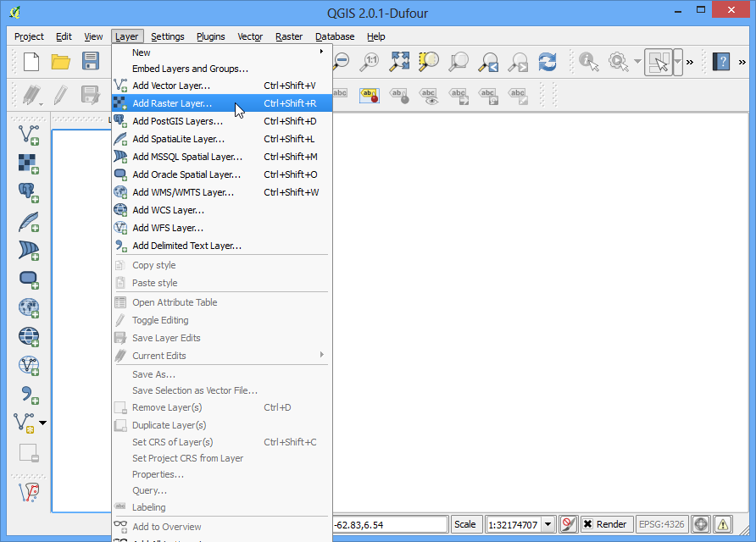Open the Settings menu
Screen dimensions: 756x542
[167, 36]
